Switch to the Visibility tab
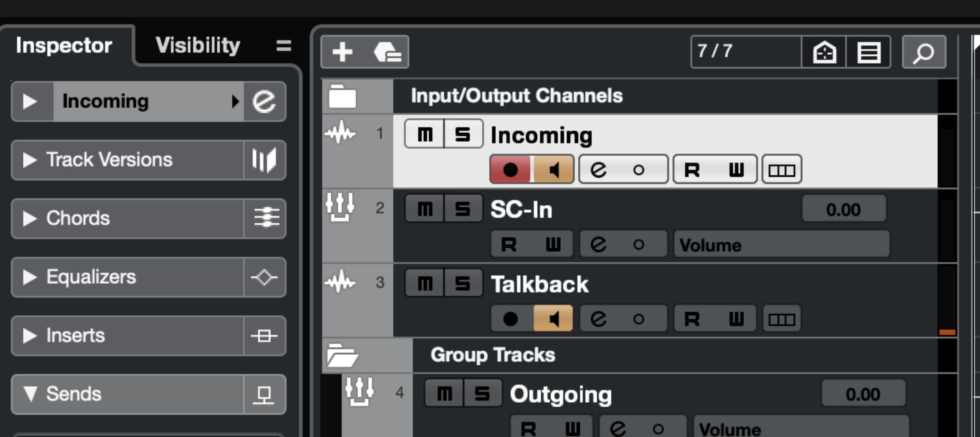 coord(198,46)
